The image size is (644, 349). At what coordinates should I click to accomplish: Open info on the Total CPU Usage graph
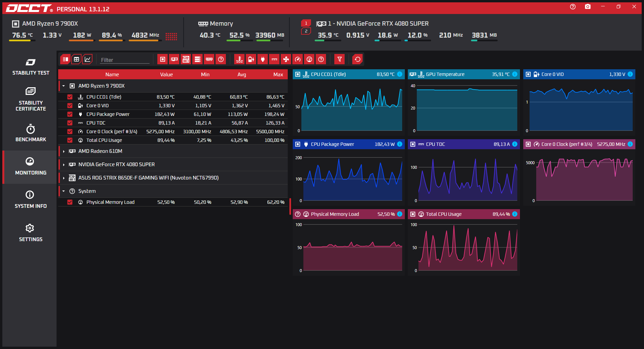pos(515,214)
